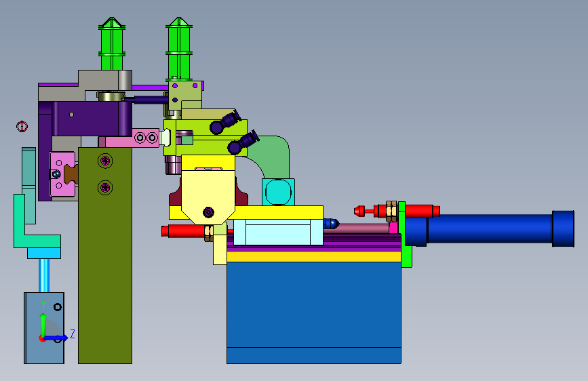Pick the pale cyan rectangular block
The height and width of the screenshot is (381, 588).
(x=278, y=232)
